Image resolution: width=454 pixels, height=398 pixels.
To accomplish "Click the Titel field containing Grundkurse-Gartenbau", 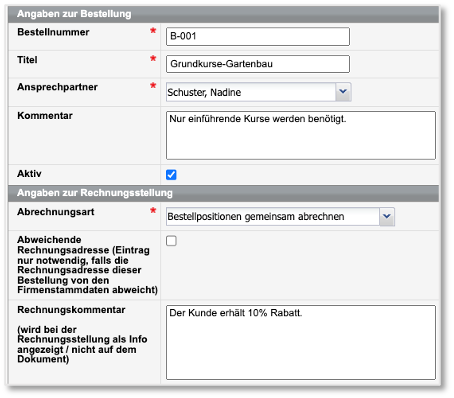I will point(258,64).
